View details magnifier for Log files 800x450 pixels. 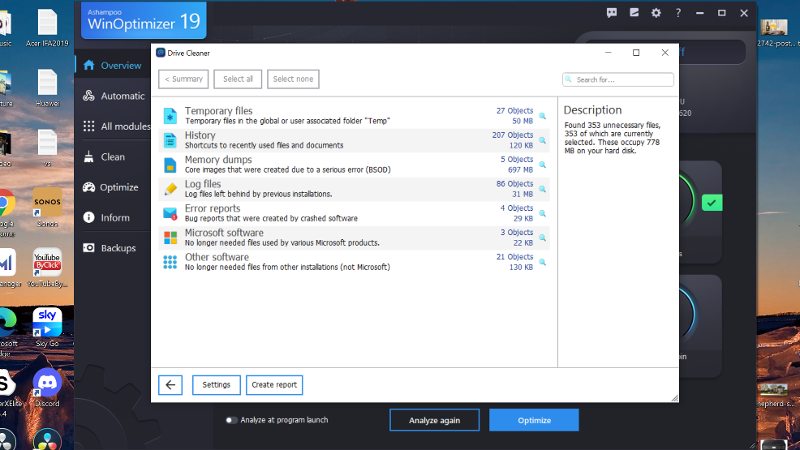542,189
